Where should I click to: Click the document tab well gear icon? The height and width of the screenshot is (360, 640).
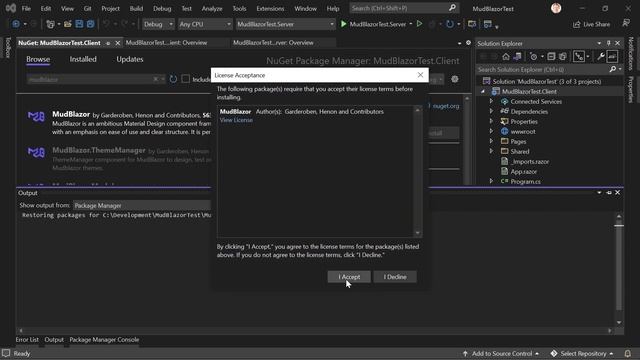pyautogui.click(x=468, y=43)
